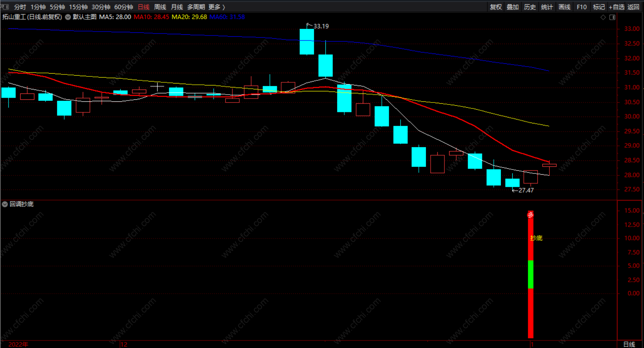Click the 33.00 price axis label
The width and height of the screenshot is (644, 348).
(632, 29)
